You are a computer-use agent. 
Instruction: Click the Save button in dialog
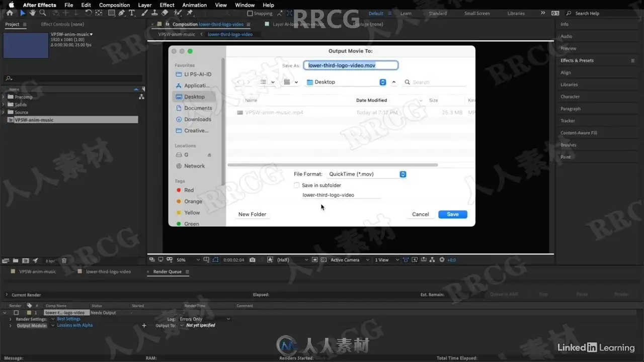[x=453, y=214]
